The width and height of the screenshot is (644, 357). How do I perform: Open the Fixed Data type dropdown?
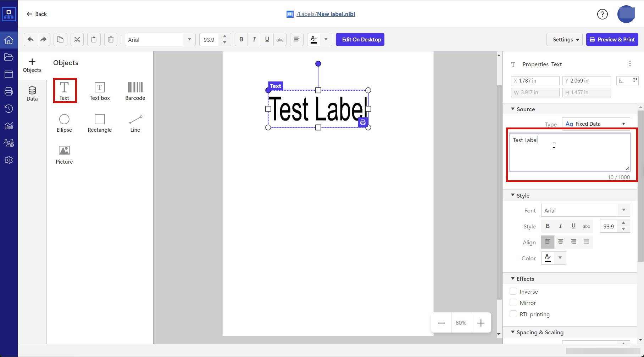[596, 124]
